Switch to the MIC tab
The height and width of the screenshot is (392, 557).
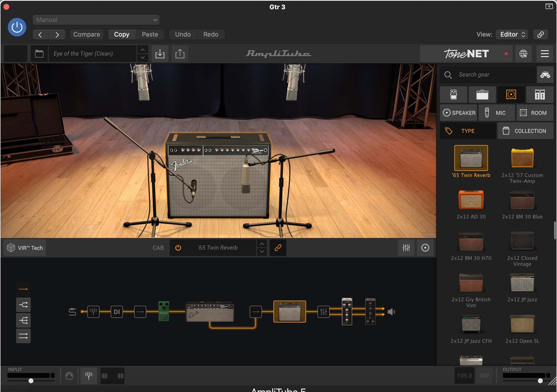click(x=497, y=113)
